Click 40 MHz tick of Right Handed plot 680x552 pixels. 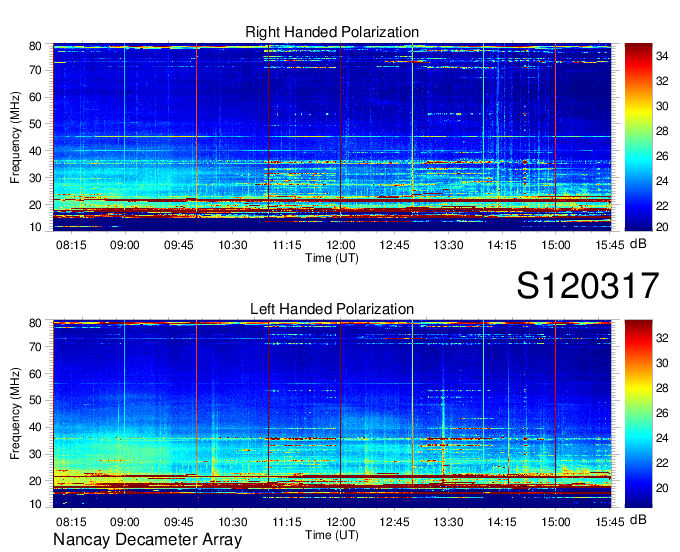[x=35, y=151]
